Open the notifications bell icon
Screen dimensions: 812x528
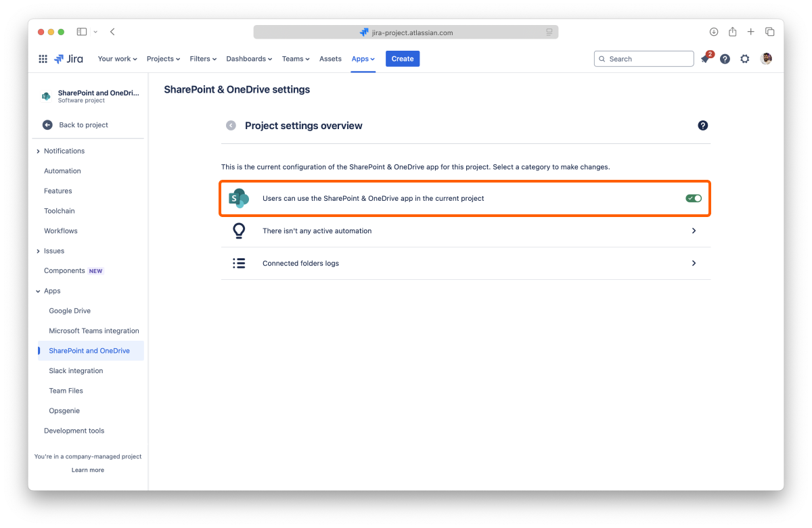705,59
